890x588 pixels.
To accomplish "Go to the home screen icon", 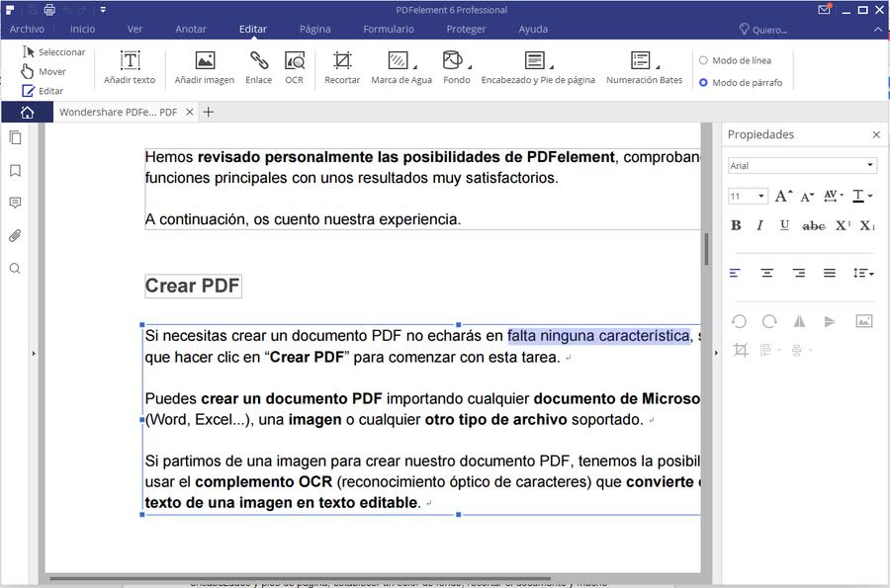I will (x=27, y=113).
